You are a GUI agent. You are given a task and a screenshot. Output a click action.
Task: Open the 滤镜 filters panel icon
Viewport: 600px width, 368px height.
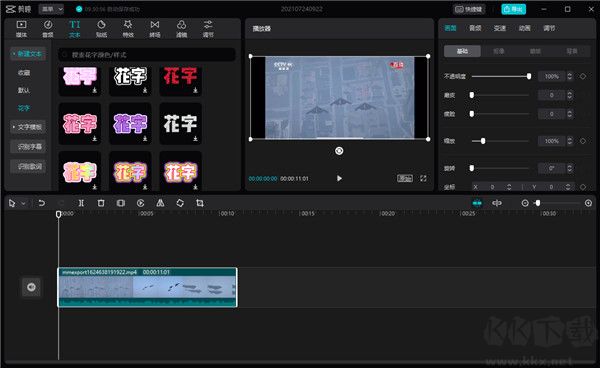tap(181, 29)
